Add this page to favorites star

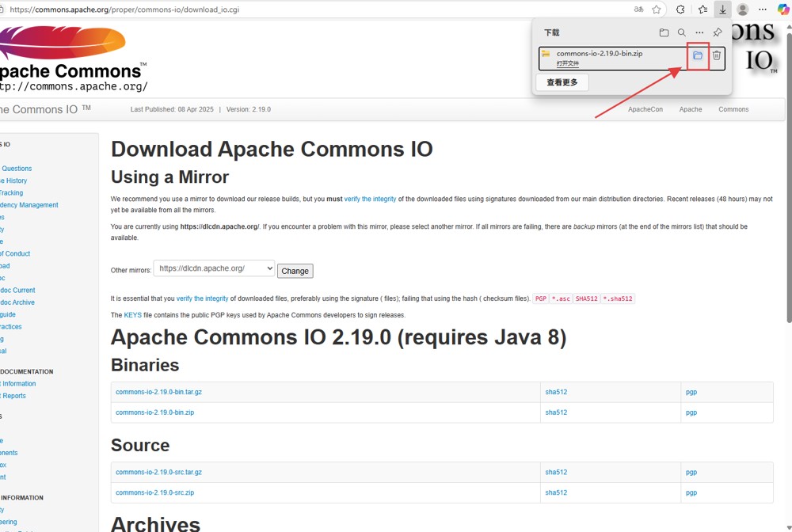[656, 9]
